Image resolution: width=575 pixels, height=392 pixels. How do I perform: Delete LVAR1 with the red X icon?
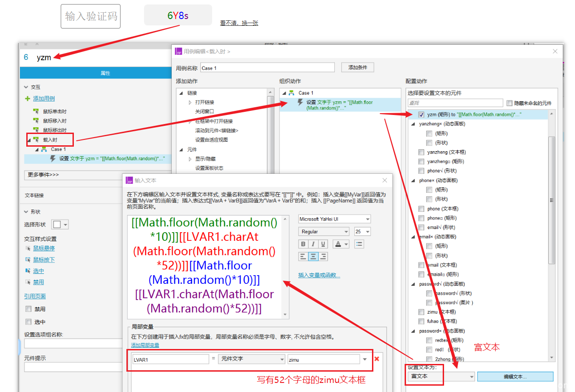pos(377,359)
